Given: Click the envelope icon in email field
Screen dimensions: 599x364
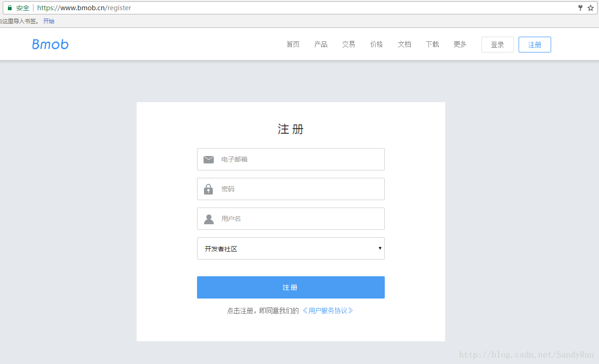Looking at the screenshot, I should [x=209, y=159].
